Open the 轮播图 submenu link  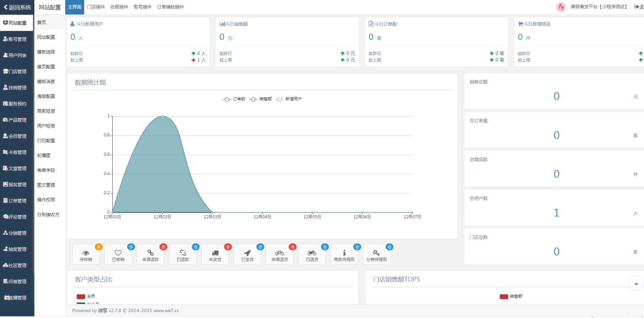[x=44, y=155]
